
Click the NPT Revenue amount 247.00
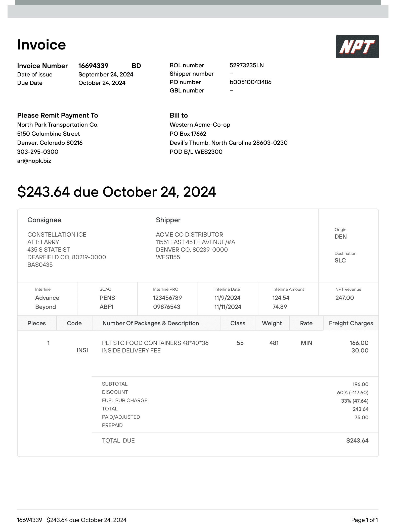344,298
